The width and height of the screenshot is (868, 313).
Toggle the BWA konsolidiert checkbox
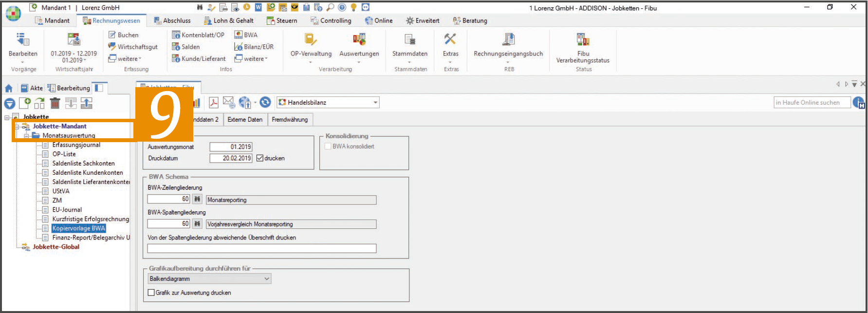coord(328,146)
